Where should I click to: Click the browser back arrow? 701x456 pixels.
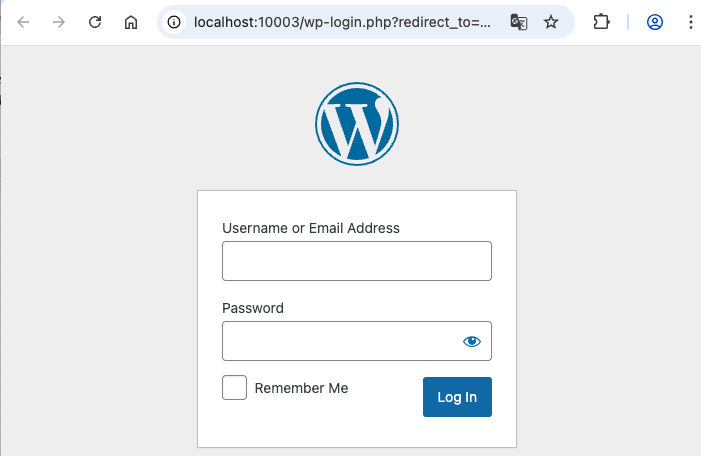(x=23, y=22)
